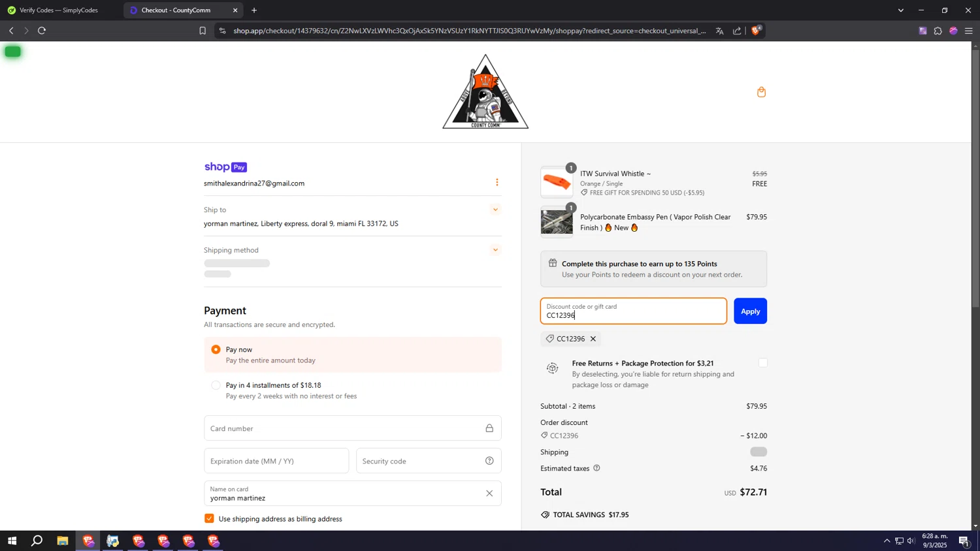Open the Shop Pay account options menu
Viewport: 980px width, 551px height.
click(x=497, y=182)
